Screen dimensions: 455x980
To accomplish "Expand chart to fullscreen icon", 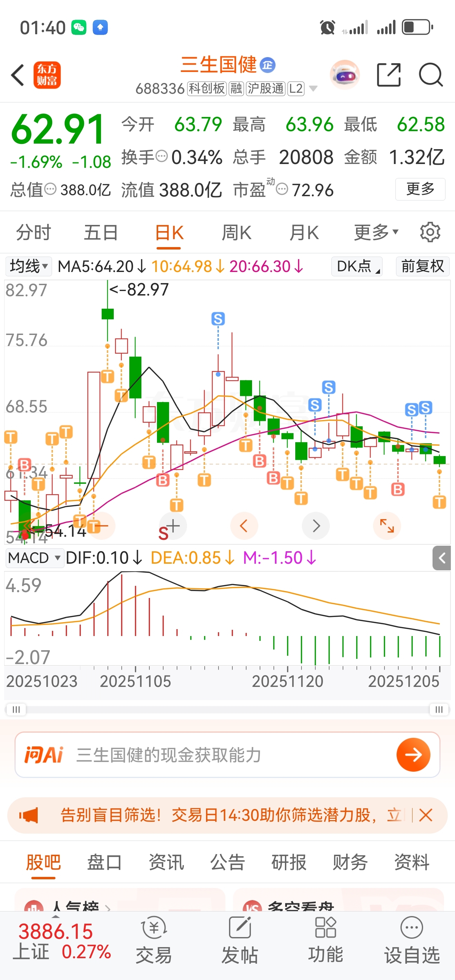I will tap(387, 526).
